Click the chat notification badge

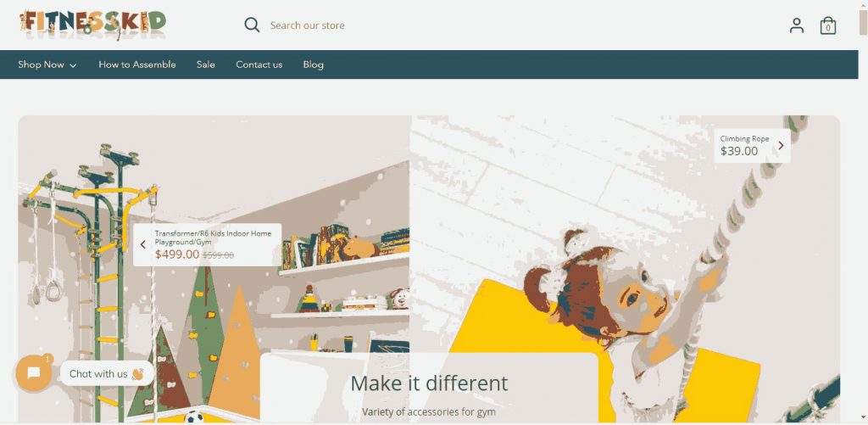pos(48,359)
